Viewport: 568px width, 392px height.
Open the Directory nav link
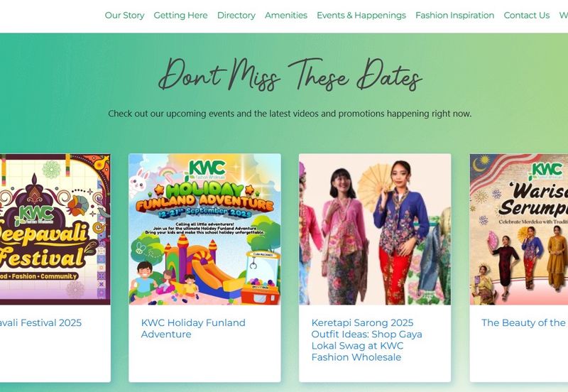tap(236, 15)
